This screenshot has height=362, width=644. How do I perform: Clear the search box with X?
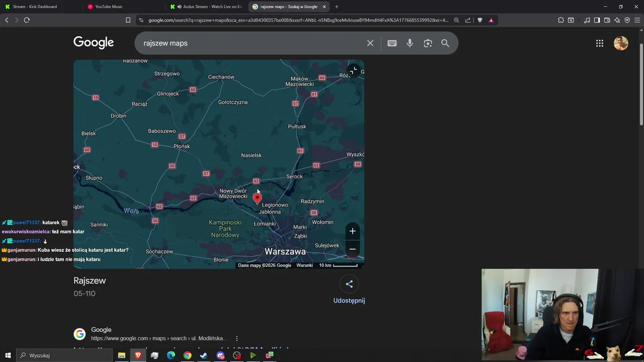pyautogui.click(x=370, y=43)
